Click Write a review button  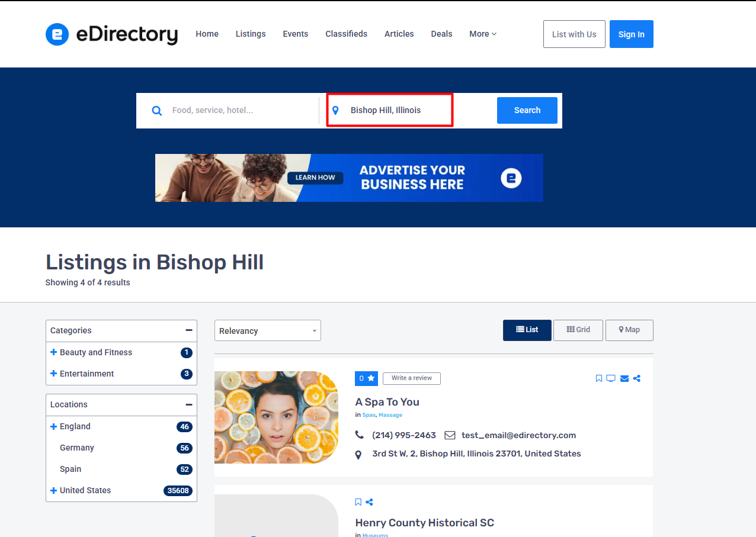point(412,378)
